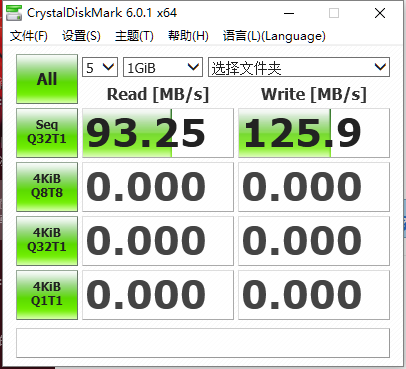This screenshot has height=369, width=406.
Task: Click the 4KiB Q1T1 write result
Action: (x=314, y=295)
